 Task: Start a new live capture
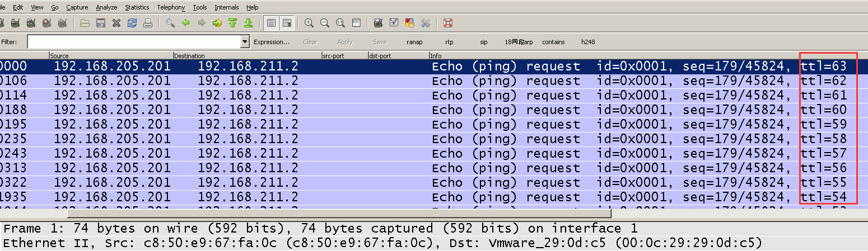tap(31, 23)
